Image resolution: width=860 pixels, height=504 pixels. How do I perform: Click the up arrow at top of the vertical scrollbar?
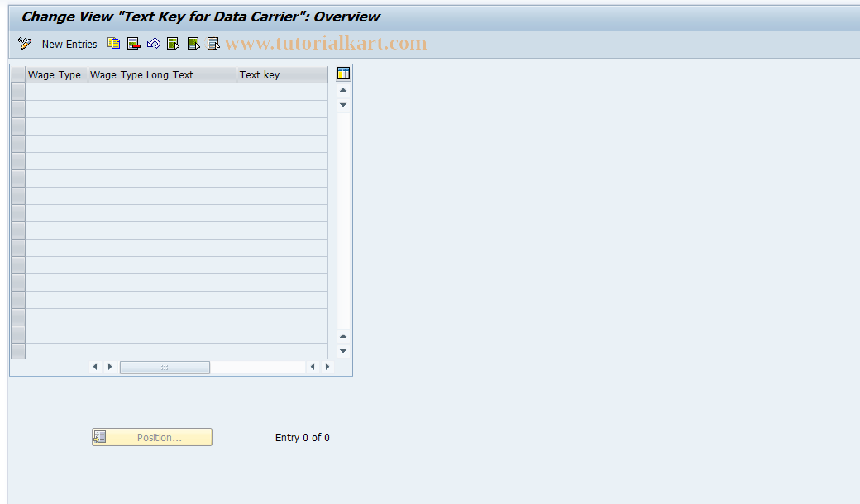point(343,90)
